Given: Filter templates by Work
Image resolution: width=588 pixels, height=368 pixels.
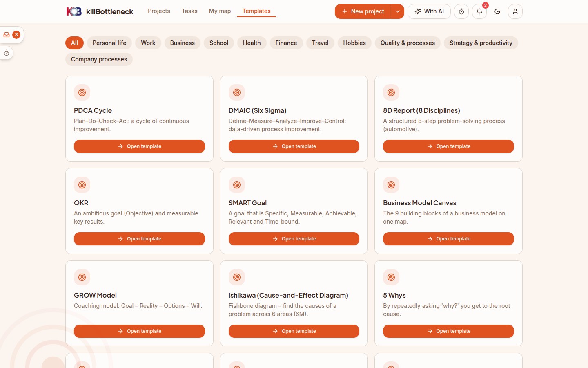Looking at the screenshot, I should (x=148, y=43).
